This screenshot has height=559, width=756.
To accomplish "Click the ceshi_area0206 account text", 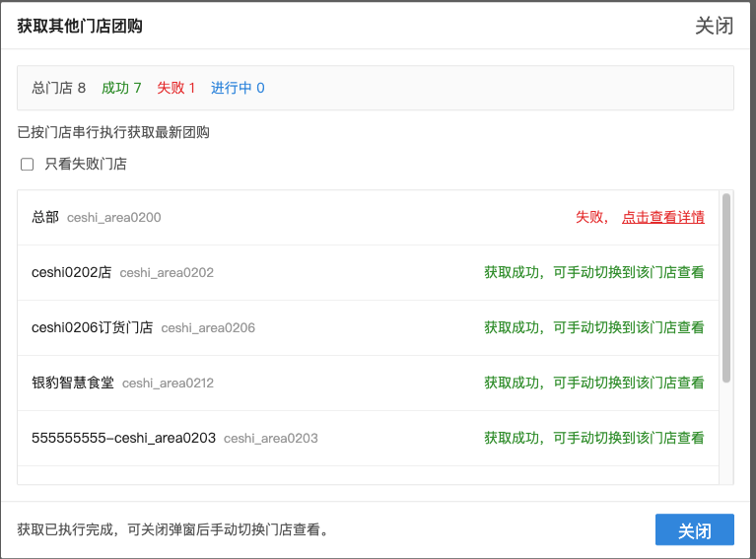I will coord(208,328).
